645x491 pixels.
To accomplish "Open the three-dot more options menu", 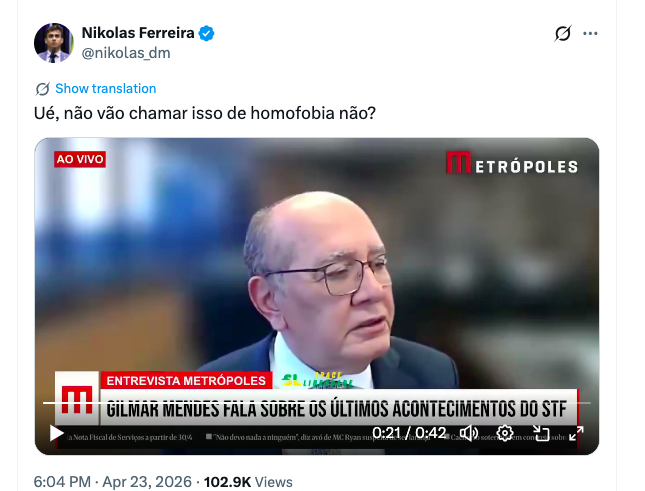I will pos(590,34).
